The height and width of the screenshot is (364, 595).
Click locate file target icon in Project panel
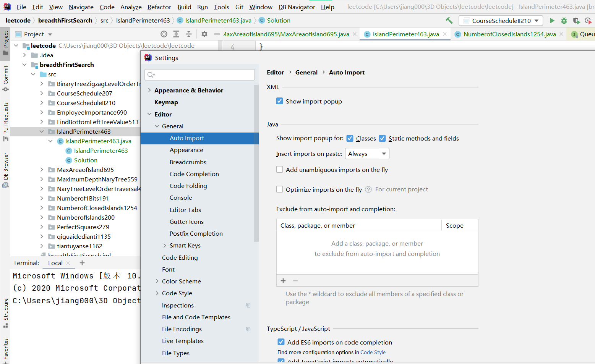164,34
